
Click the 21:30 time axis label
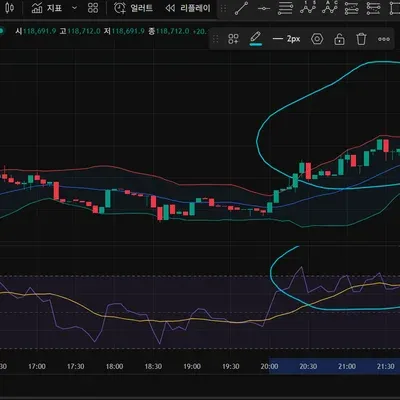tap(386, 367)
